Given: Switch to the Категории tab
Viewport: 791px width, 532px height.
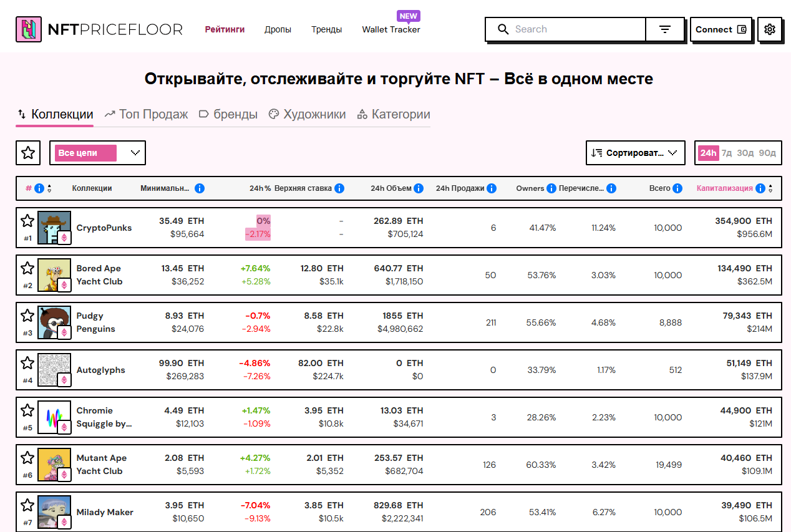Looking at the screenshot, I should click(394, 115).
